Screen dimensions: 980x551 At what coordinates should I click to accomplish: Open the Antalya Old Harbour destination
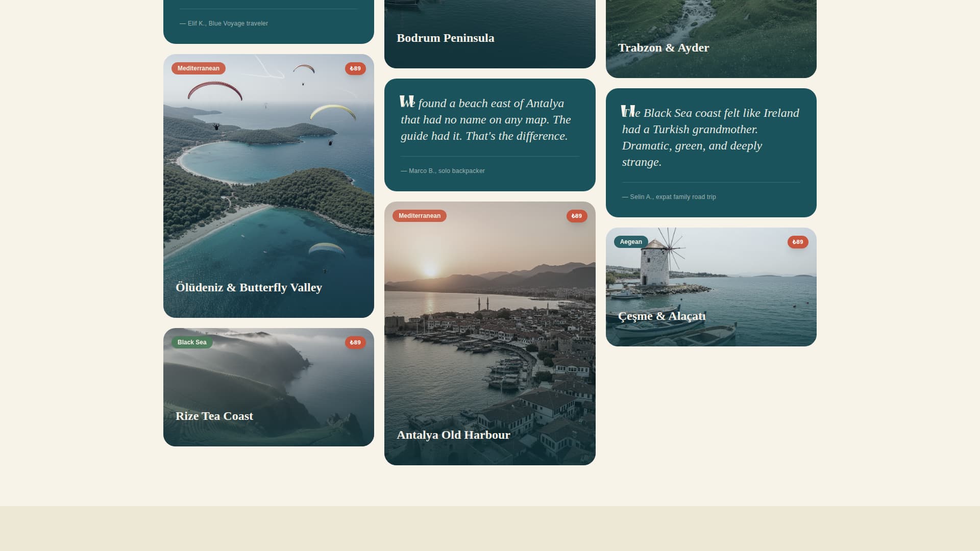coord(489,332)
